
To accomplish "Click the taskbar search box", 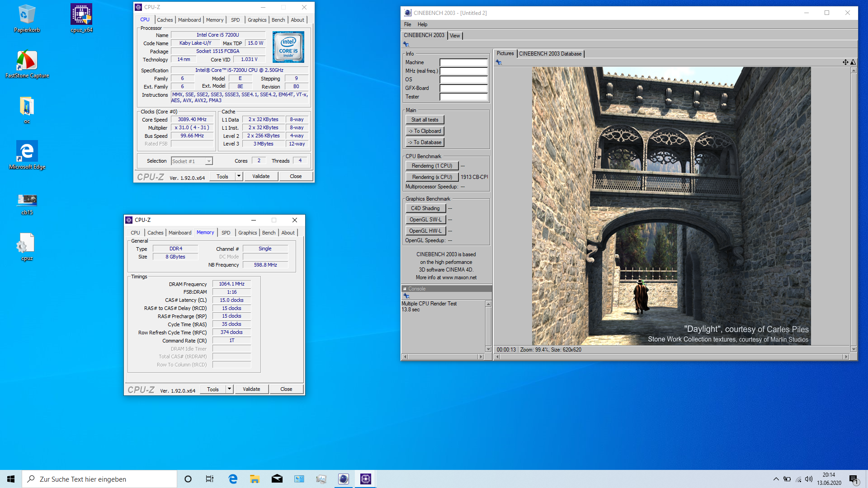I will coord(99,479).
